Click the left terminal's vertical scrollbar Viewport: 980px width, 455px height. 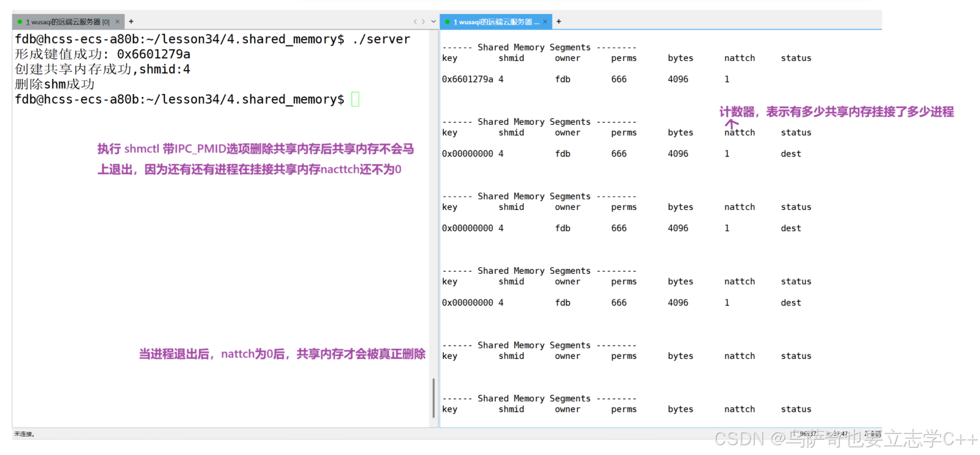(x=434, y=398)
